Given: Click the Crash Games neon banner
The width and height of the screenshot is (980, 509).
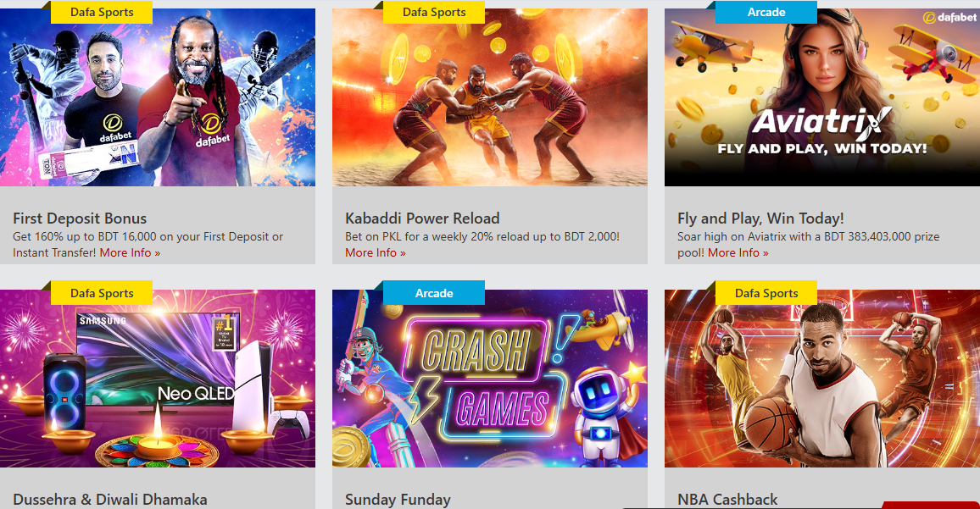Looking at the screenshot, I should pos(490,379).
